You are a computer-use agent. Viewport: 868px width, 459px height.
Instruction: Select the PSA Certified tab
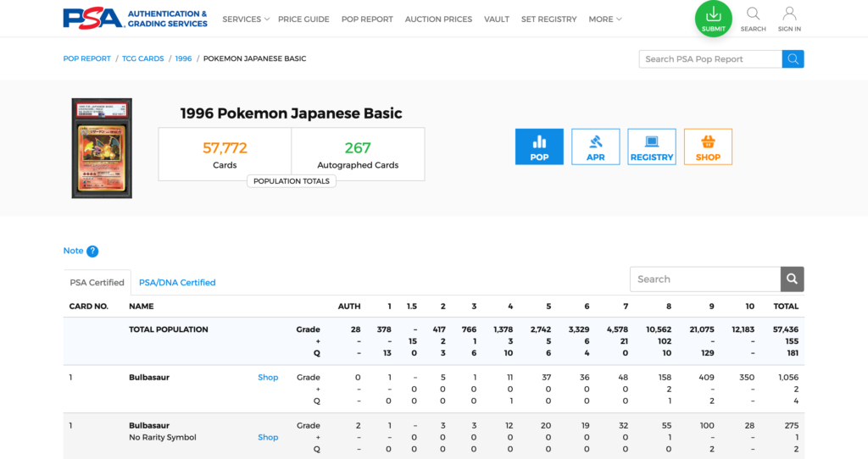(x=97, y=283)
